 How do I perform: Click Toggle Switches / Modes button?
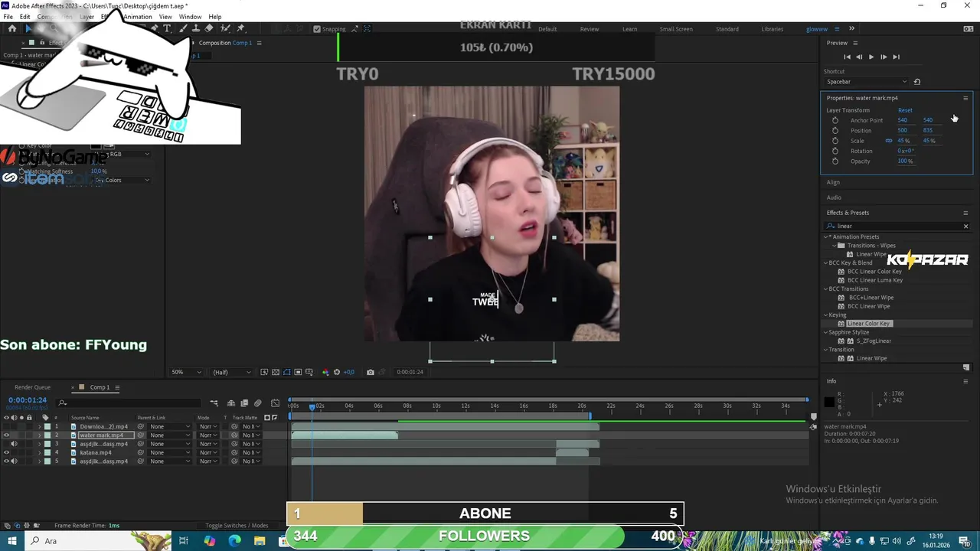[x=237, y=526]
